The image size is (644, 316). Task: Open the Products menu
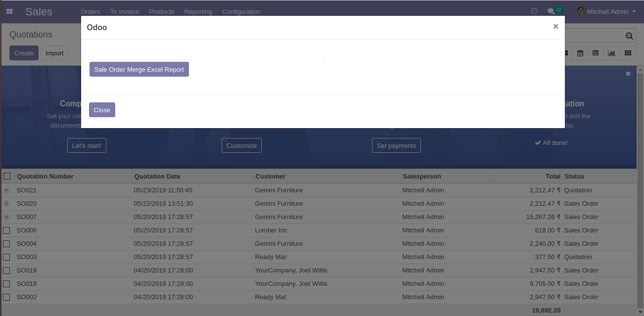click(x=162, y=11)
